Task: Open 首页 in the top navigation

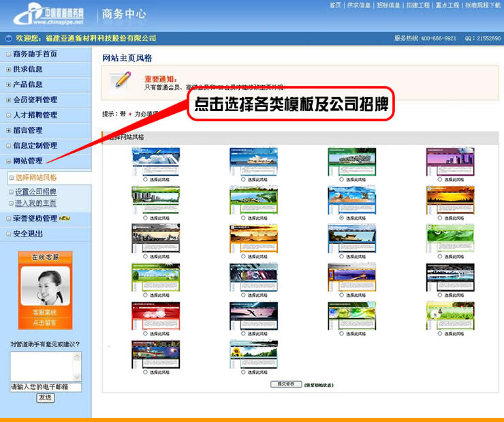Action: pos(335,5)
